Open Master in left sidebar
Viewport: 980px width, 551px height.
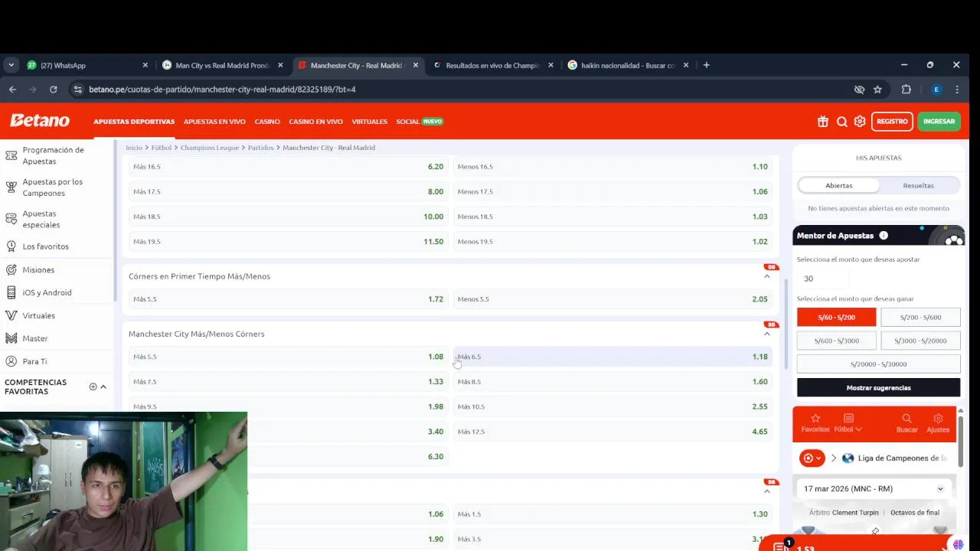(35, 338)
